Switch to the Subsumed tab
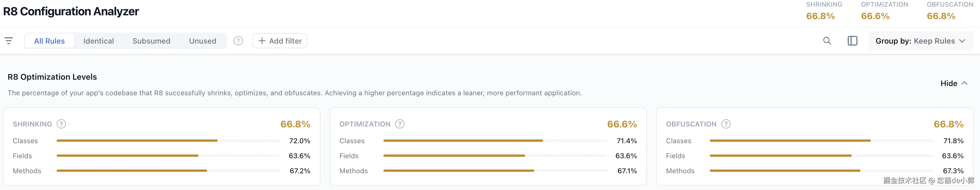 click(x=151, y=41)
